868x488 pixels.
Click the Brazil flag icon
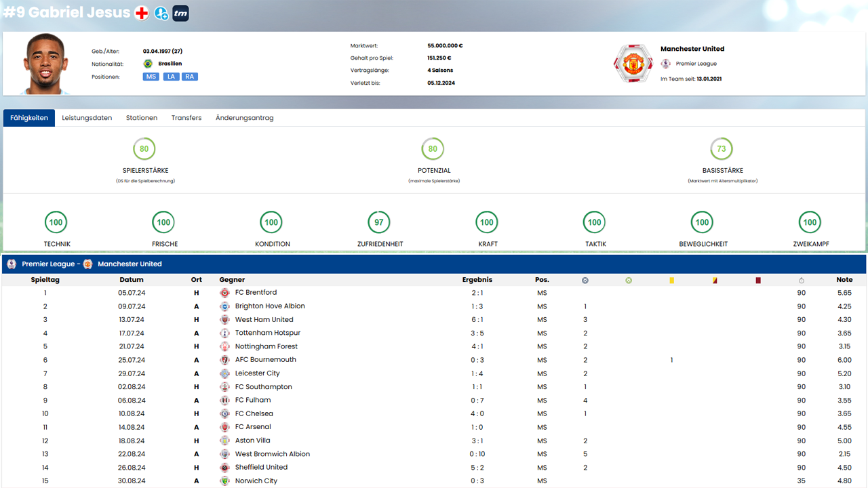point(148,64)
